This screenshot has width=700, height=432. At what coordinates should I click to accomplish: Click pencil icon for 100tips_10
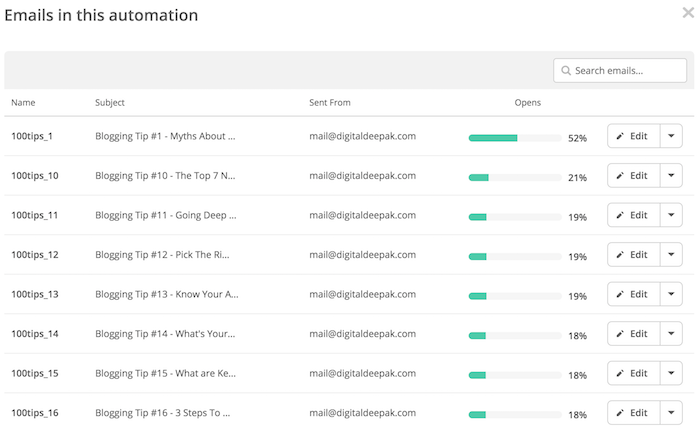[620, 176]
